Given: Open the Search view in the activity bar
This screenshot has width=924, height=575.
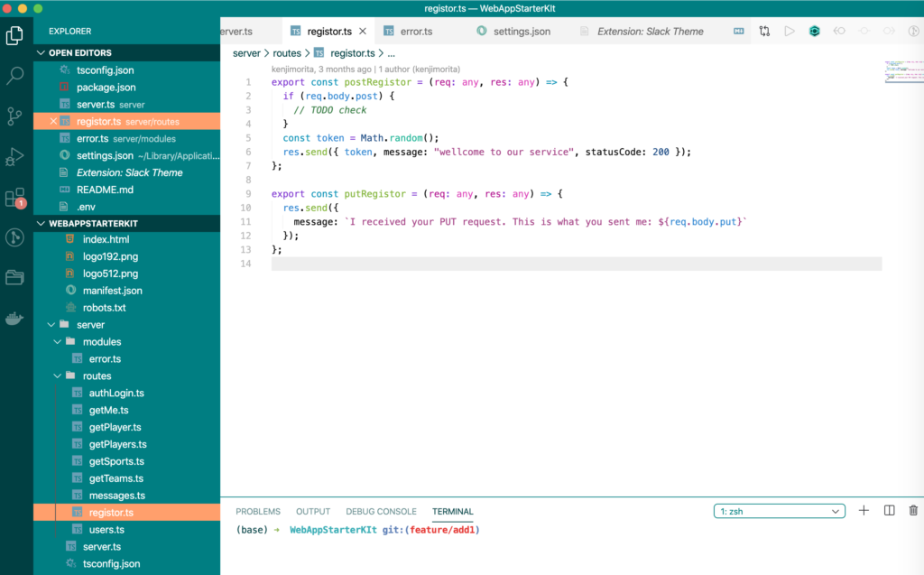Looking at the screenshot, I should pos(14,75).
